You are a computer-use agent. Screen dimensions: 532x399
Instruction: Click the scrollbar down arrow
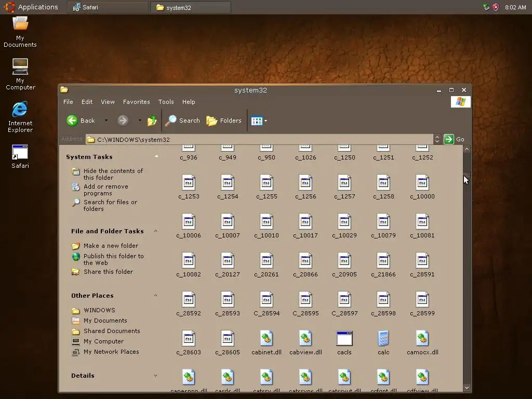(x=467, y=388)
